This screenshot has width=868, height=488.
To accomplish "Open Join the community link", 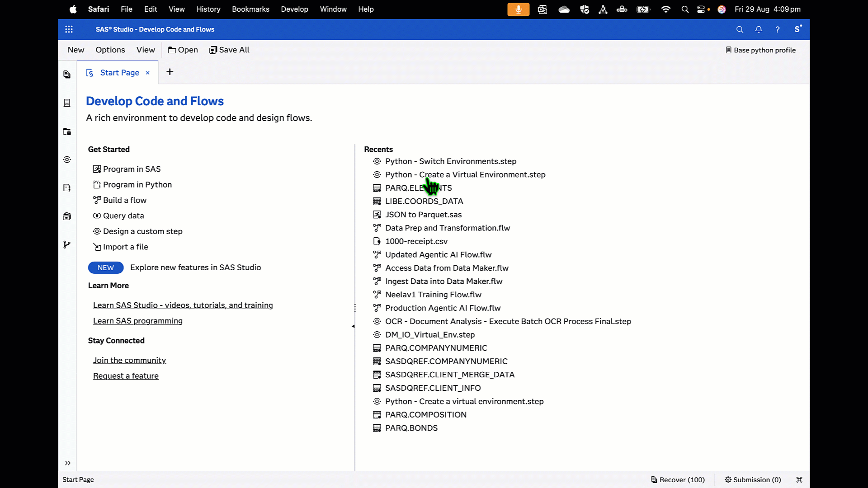I will 130,360.
